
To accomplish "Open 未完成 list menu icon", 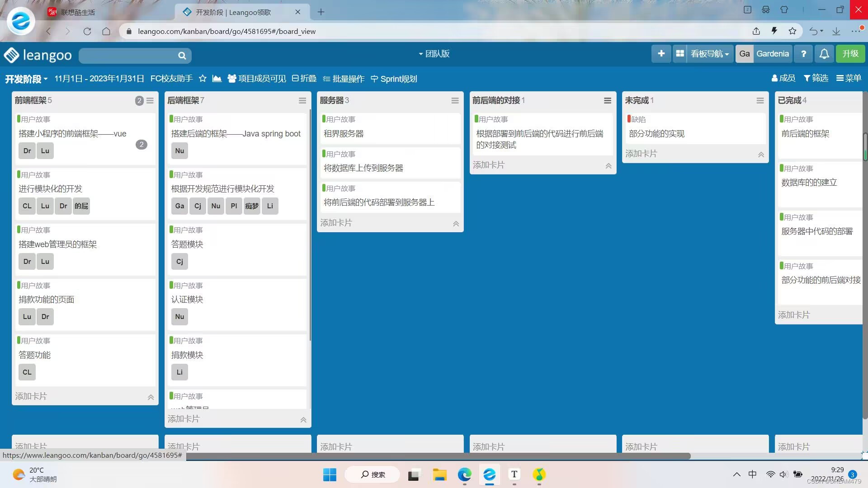I will (760, 101).
